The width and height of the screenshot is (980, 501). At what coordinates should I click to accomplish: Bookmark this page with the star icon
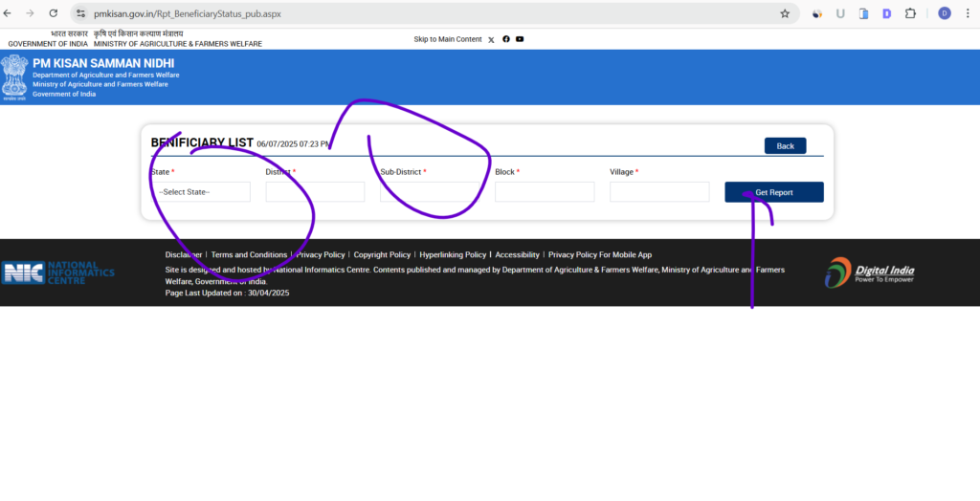[x=785, y=13]
